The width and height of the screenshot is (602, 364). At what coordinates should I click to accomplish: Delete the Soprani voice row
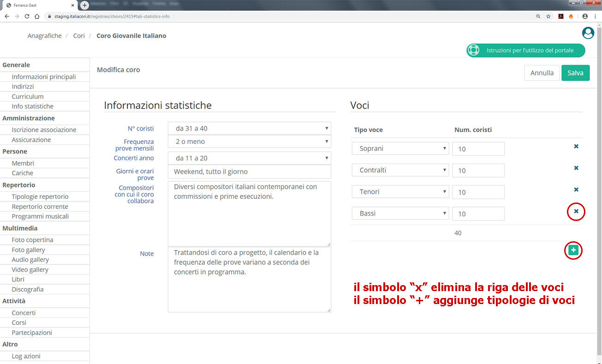pyautogui.click(x=576, y=146)
